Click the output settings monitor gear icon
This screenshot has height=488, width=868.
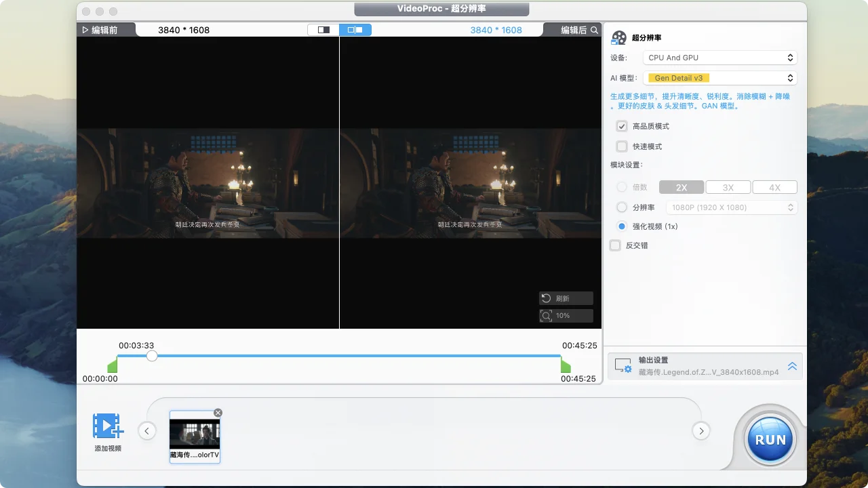click(x=623, y=366)
